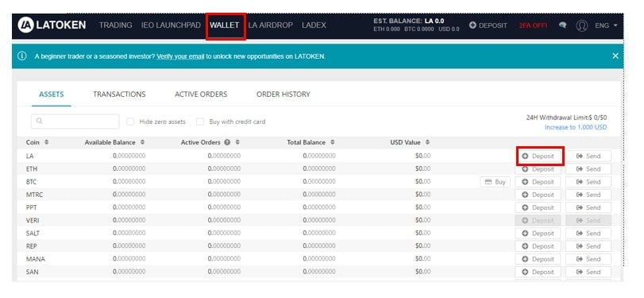
Task: Click Deposit for SALT coin
Action: (538, 233)
